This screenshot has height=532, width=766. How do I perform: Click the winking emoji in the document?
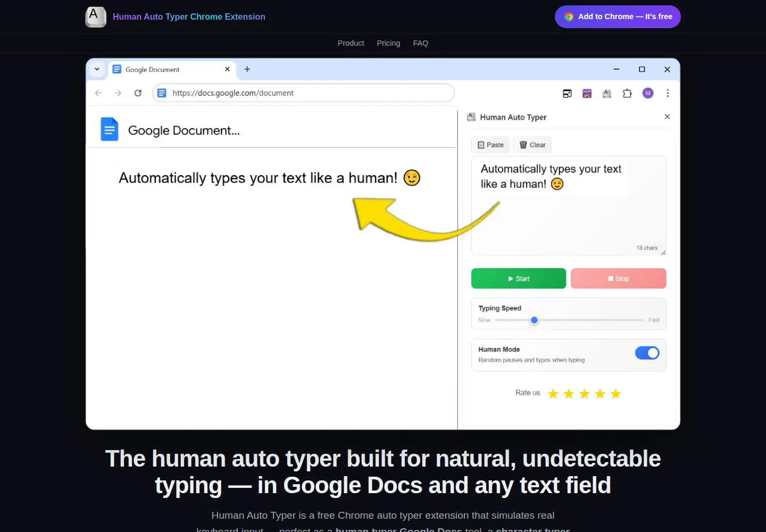tap(412, 178)
